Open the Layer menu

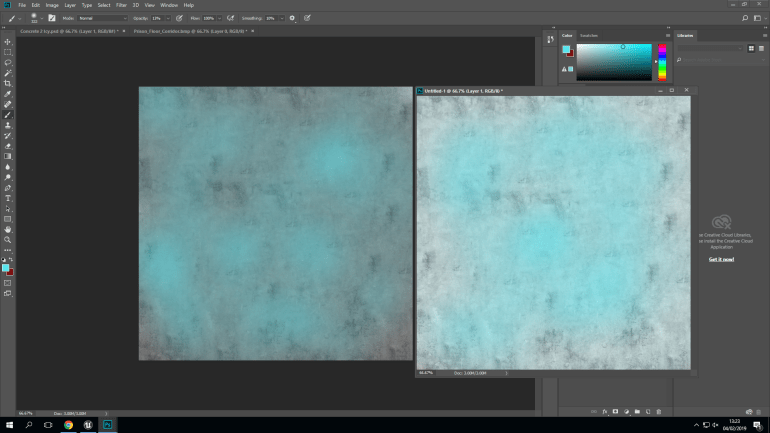70,5
